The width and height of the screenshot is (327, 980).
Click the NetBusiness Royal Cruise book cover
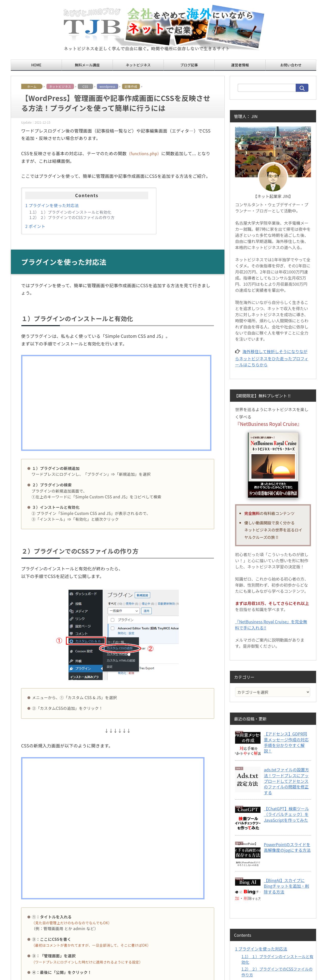272,465
